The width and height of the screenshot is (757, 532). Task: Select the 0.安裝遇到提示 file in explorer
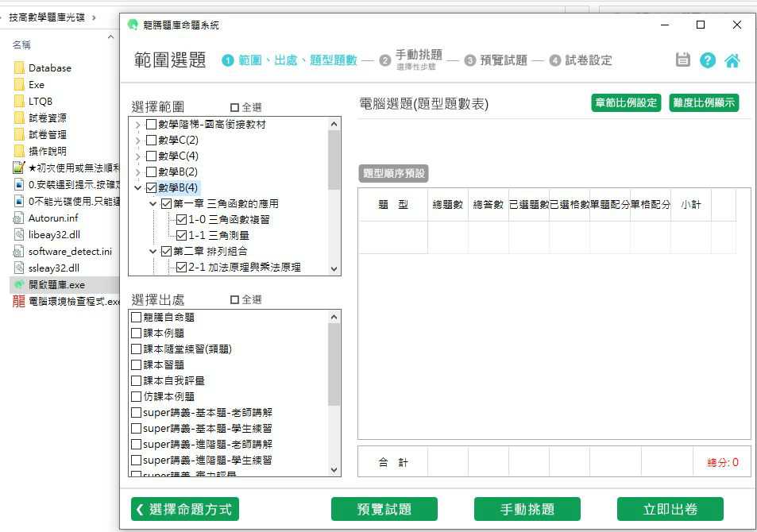(x=67, y=185)
